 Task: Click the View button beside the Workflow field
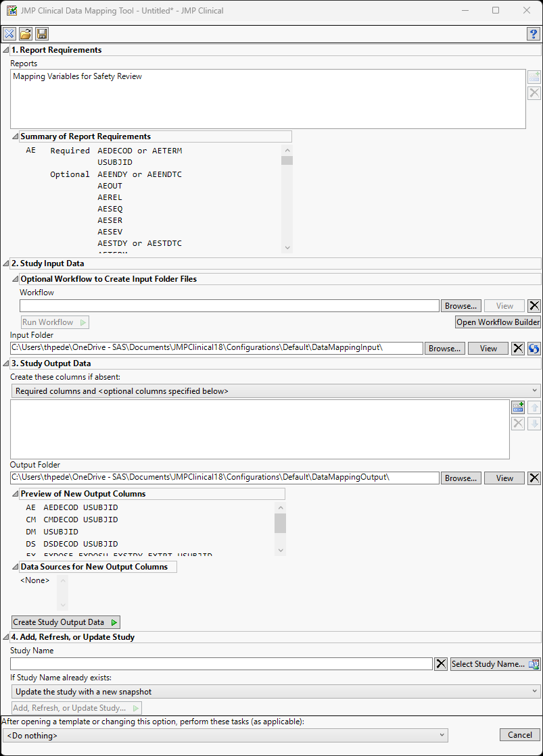(504, 305)
